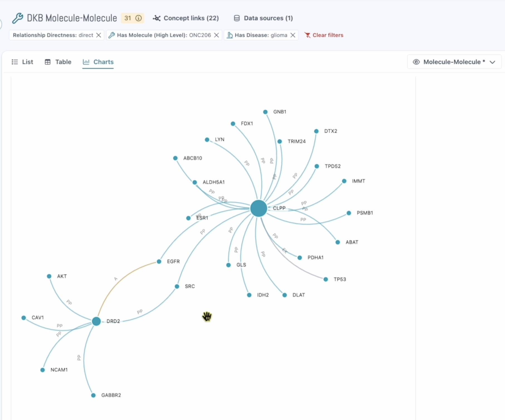Screen dimensions: 505x420
Task: Click the LYN node
Action: click(x=207, y=140)
